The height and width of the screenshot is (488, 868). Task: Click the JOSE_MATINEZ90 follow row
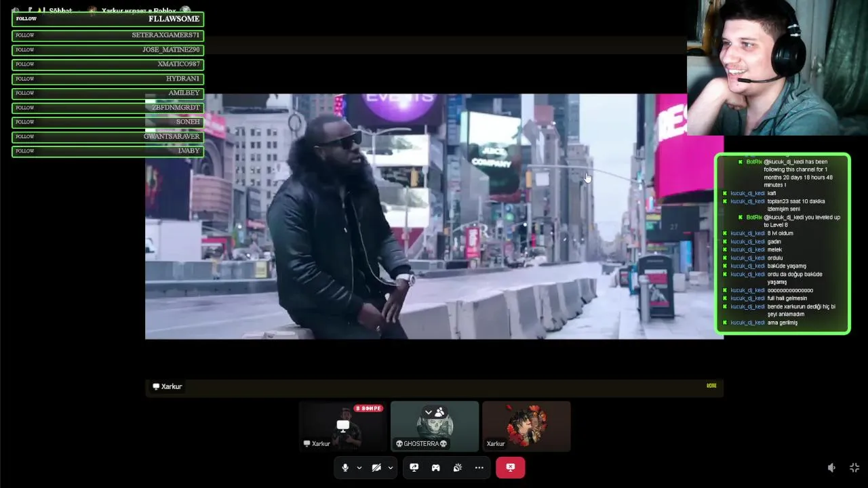108,49
